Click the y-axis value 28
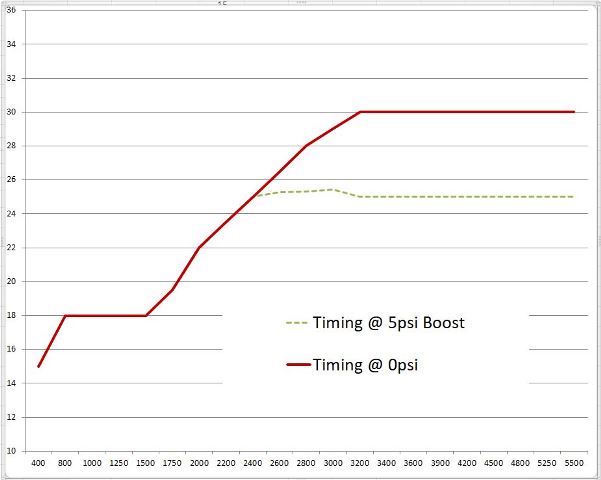This screenshot has height=480, width=601. (x=11, y=146)
